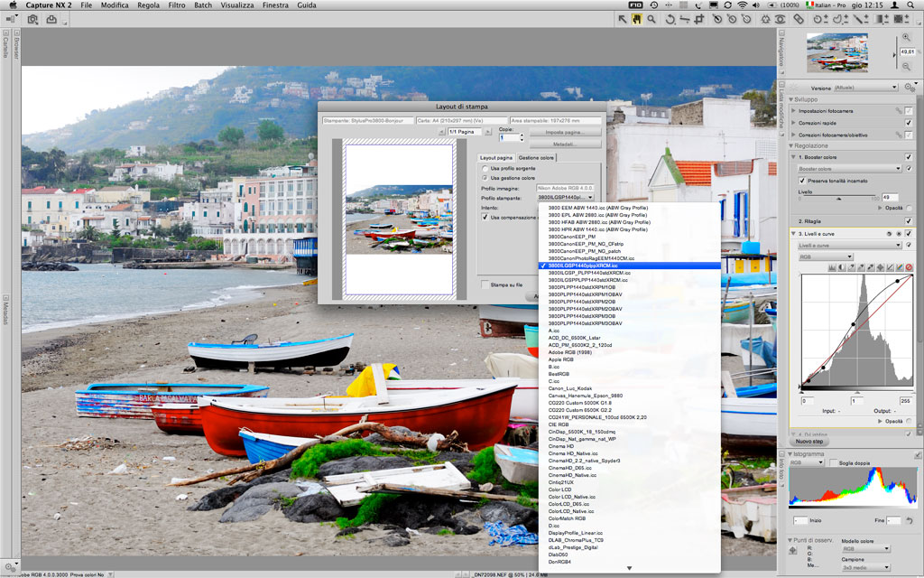Image resolution: width=924 pixels, height=578 pixels.
Task: Select the direct selection arrow tool
Action: click(x=623, y=19)
